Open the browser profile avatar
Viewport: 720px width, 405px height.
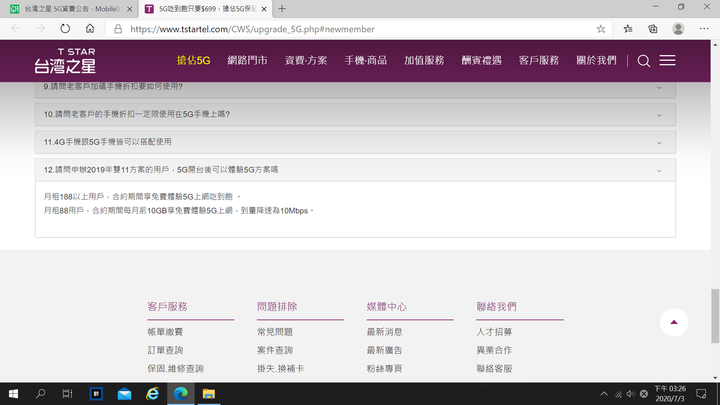tap(678, 29)
